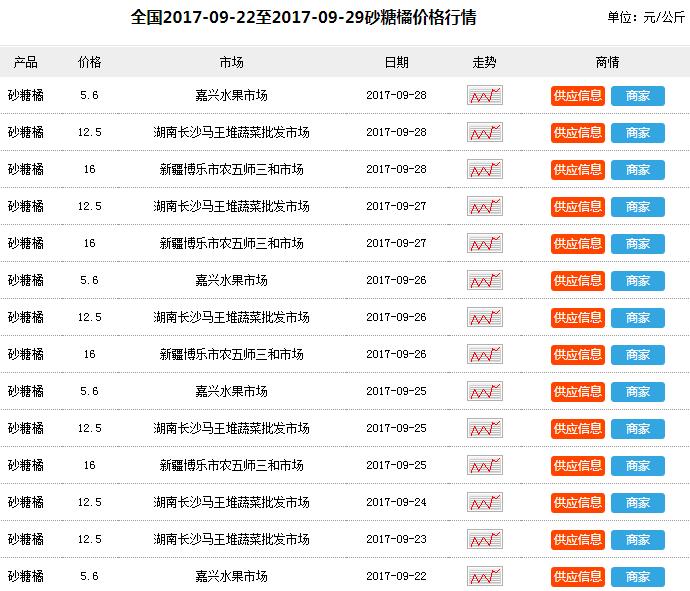View trend chart for 新疆博乐 row dated 2017-09-27

pos(484,244)
